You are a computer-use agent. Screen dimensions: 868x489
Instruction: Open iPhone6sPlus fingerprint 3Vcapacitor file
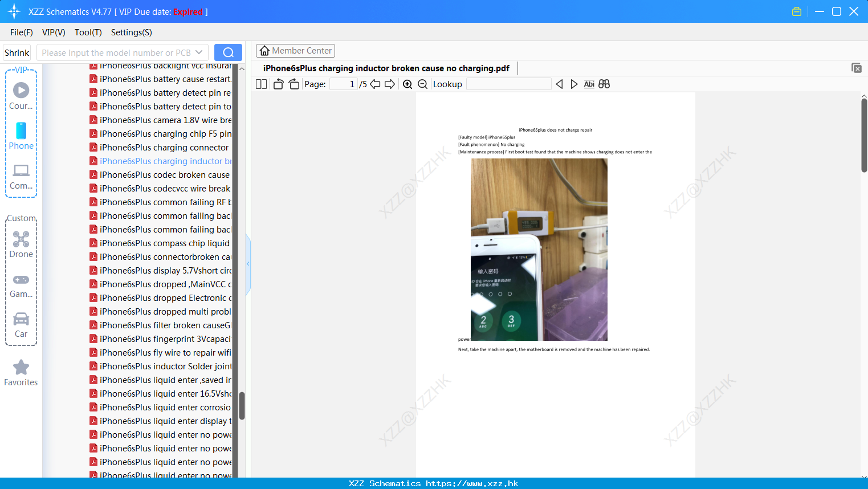pyautogui.click(x=161, y=339)
